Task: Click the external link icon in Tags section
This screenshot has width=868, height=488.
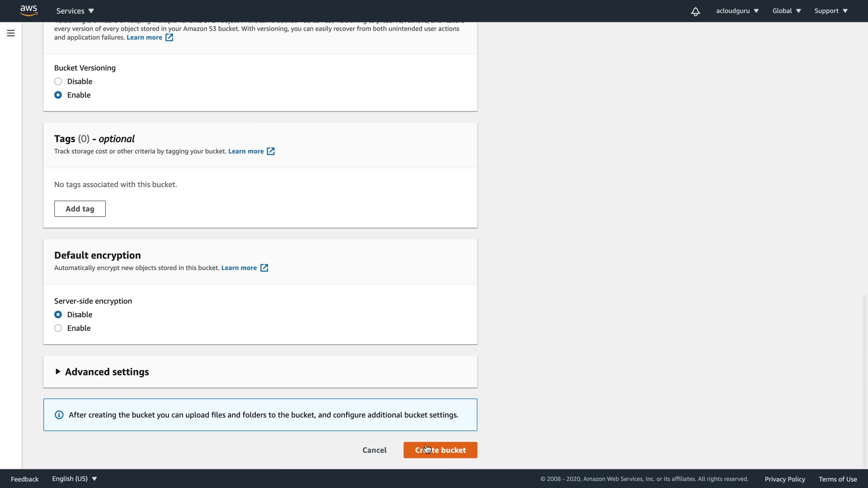Action: (x=271, y=151)
